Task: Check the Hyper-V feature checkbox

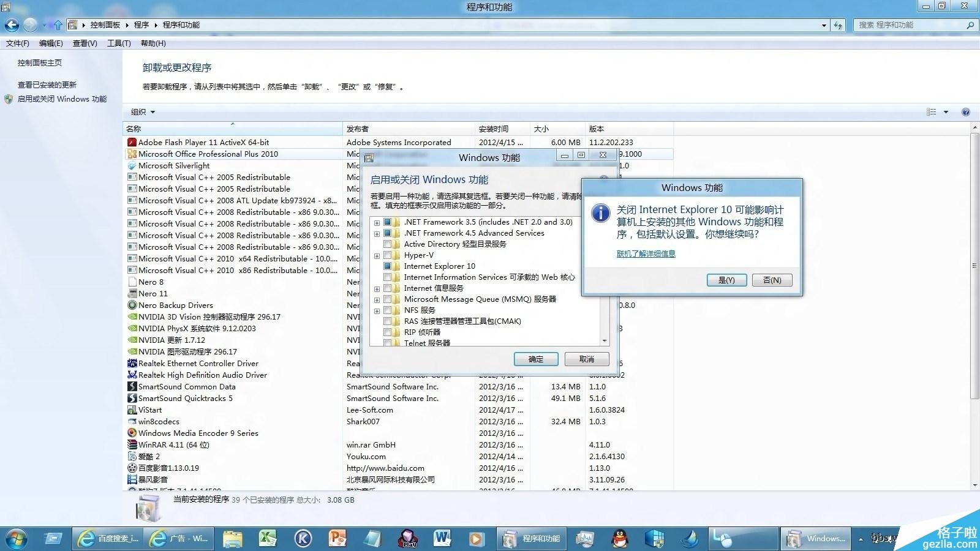Action: 387,255
